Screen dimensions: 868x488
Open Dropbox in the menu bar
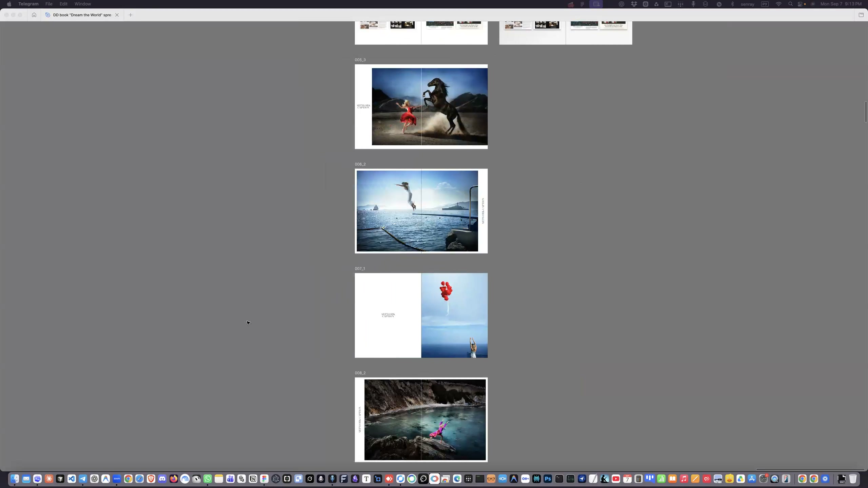pyautogui.click(x=634, y=4)
